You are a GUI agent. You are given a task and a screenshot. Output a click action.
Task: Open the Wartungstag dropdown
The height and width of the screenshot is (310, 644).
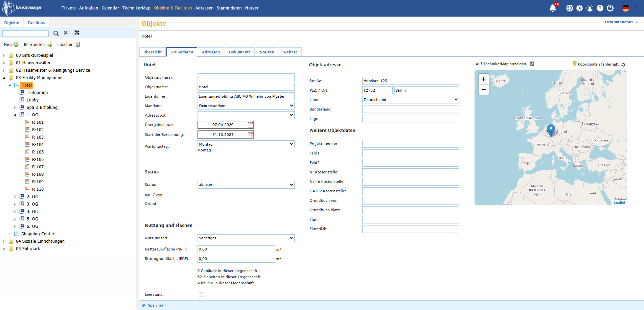(246, 144)
